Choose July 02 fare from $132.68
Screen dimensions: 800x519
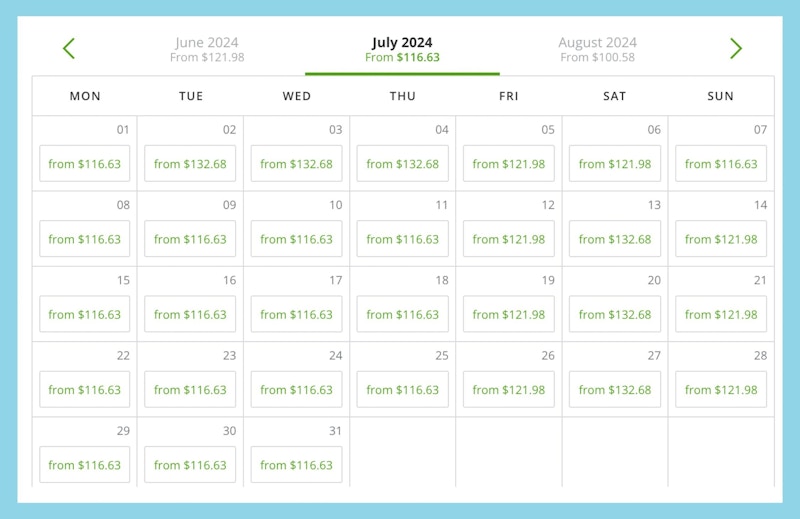pos(190,164)
